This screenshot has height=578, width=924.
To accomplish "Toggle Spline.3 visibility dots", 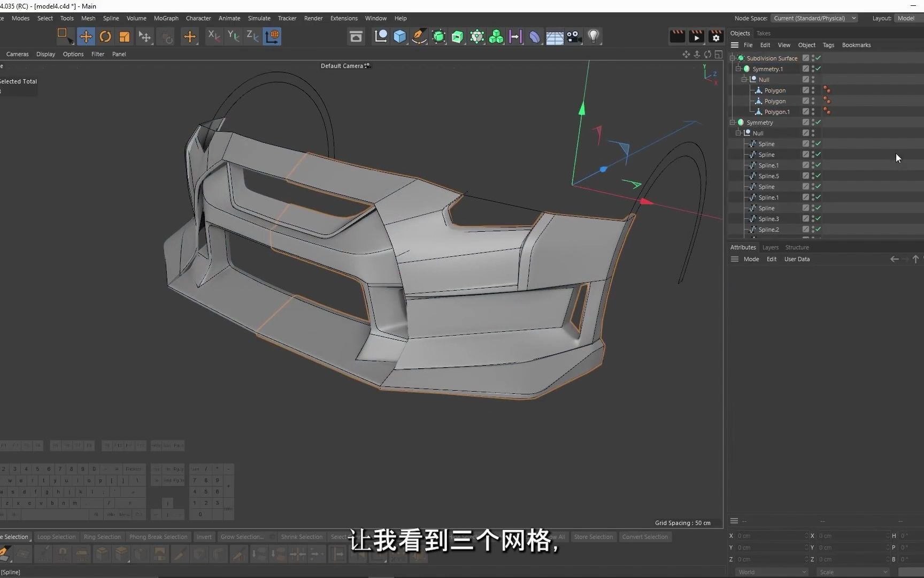I will 813,218.
